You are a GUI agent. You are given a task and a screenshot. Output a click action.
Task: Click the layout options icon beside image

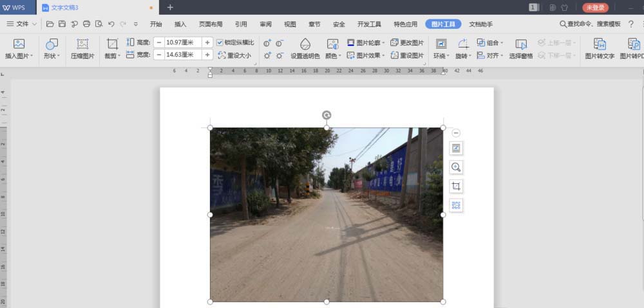[x=456, y=148]
